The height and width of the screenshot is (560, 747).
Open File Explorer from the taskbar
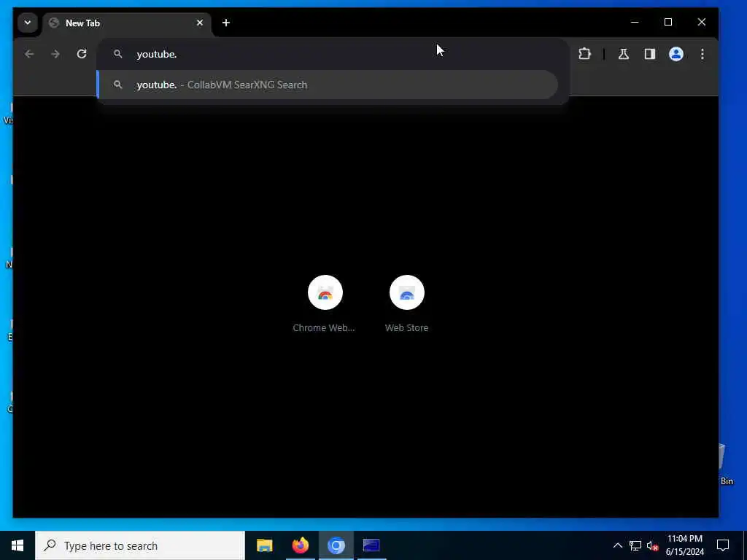point(264,545)
